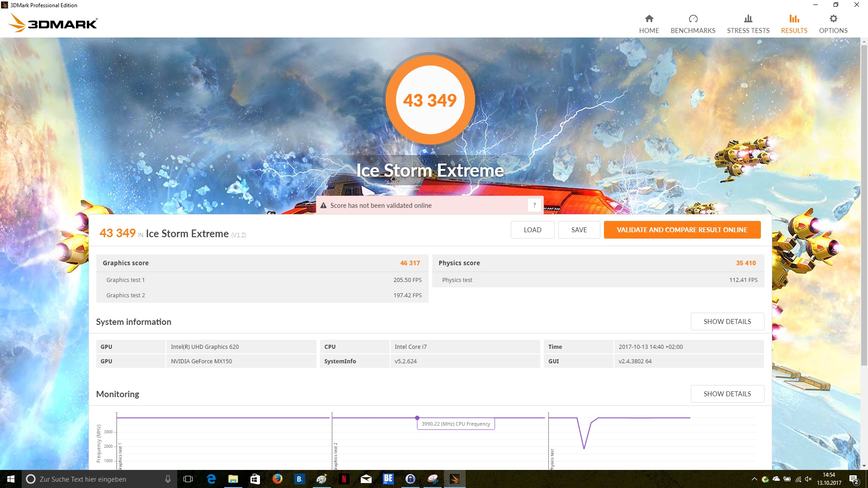Go to the Stress Tests section
Screen dimensions: 868x488
click(748, 24)
